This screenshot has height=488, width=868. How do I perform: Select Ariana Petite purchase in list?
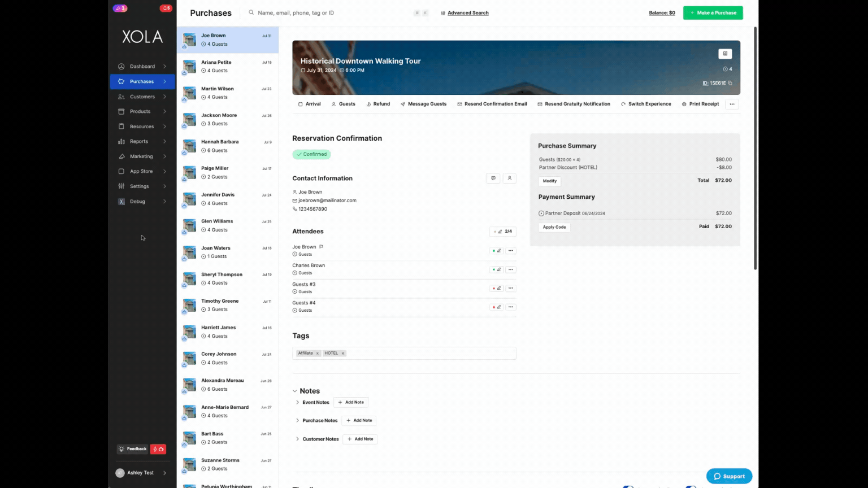pyautogui.click(x=228, y=67)
